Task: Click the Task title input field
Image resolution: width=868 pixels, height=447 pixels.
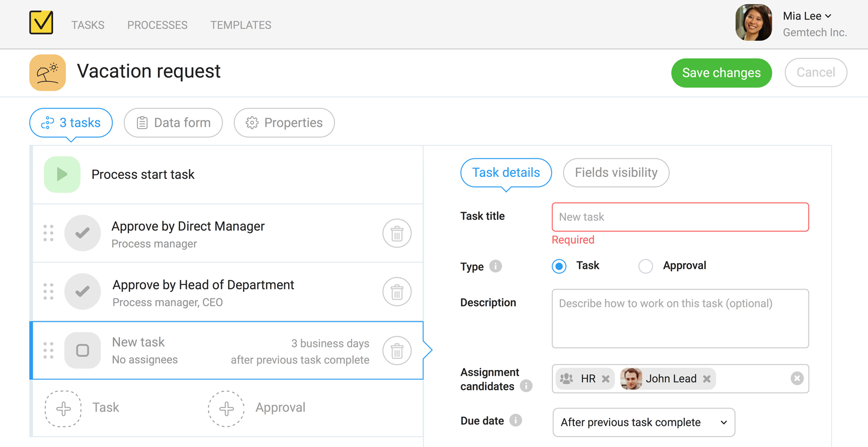Action: pyautogui.click(x=680, y=217)
